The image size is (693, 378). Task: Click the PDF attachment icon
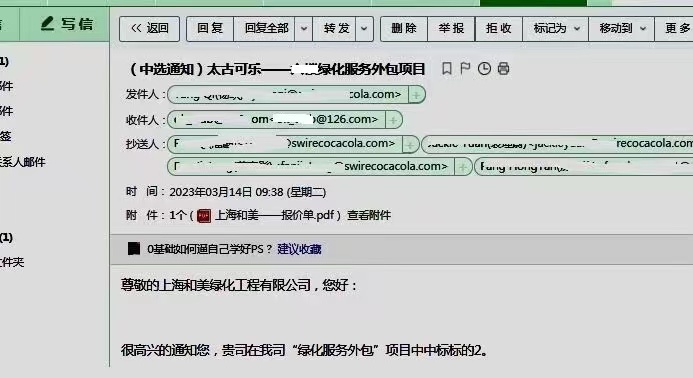[x=204, y=216]
